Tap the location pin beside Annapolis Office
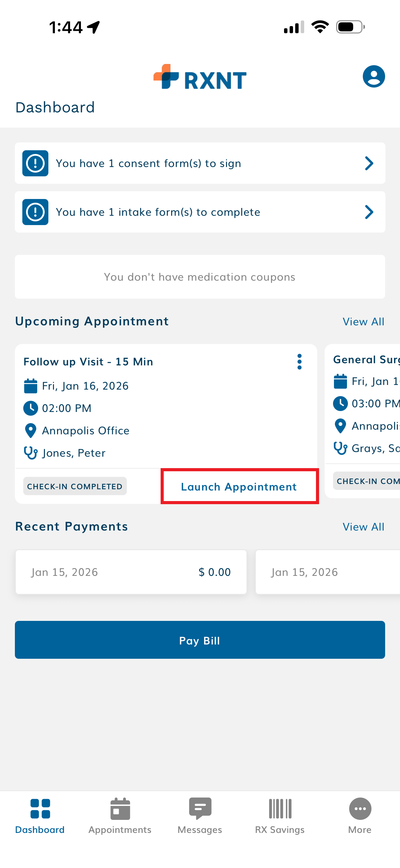400x868 pixels. pyautogui.click(x=31, y=431)
